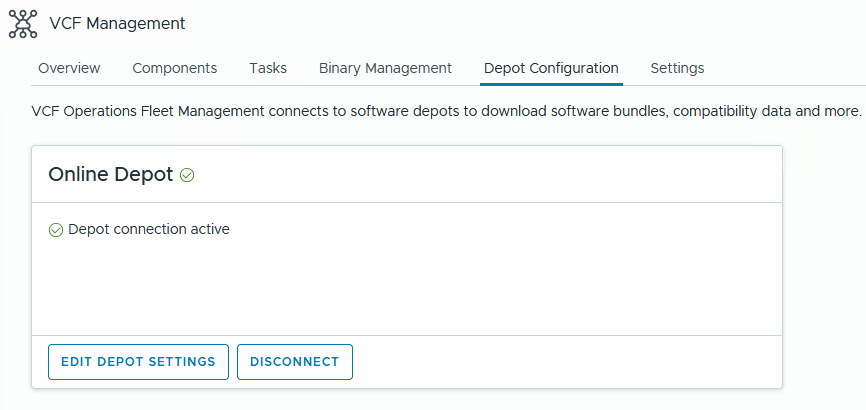The image size is (866, 410).
Task: Click the Online Depot card heading
Action: [110, 174]
